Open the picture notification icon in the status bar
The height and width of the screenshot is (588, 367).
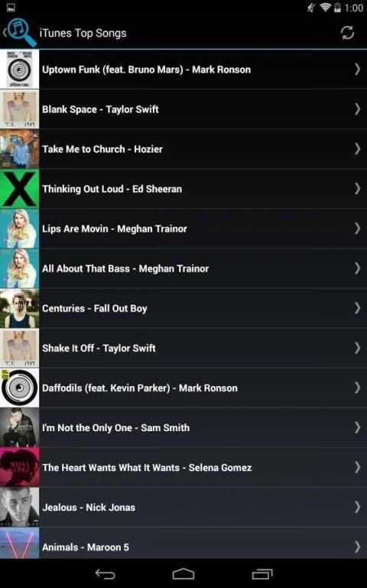pos(11,7)
